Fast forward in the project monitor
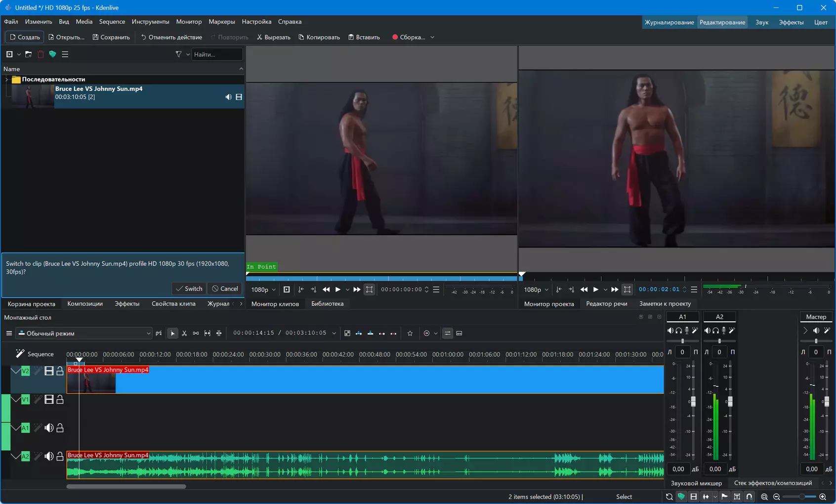The width and height of the screenshot is (836, 504). pyautogui.click(x=615, y=290)
